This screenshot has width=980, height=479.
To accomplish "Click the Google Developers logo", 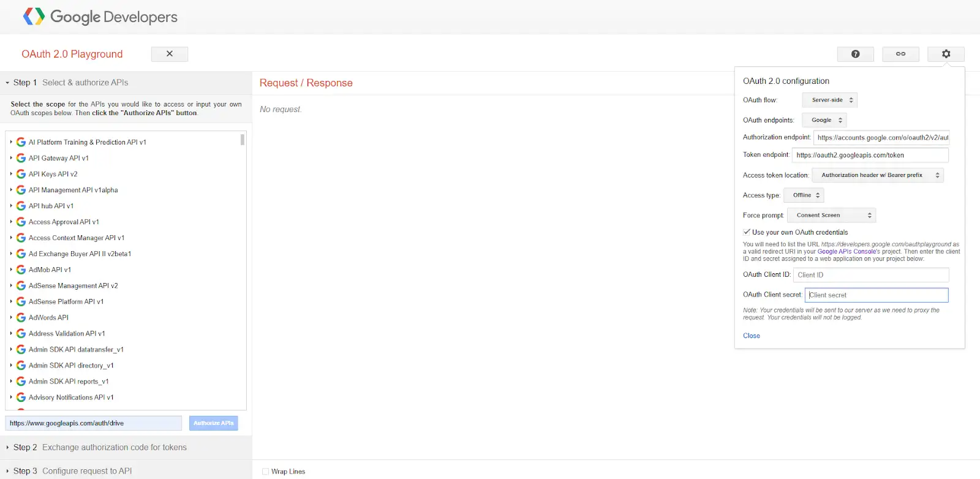I will [x=100, y=17].
